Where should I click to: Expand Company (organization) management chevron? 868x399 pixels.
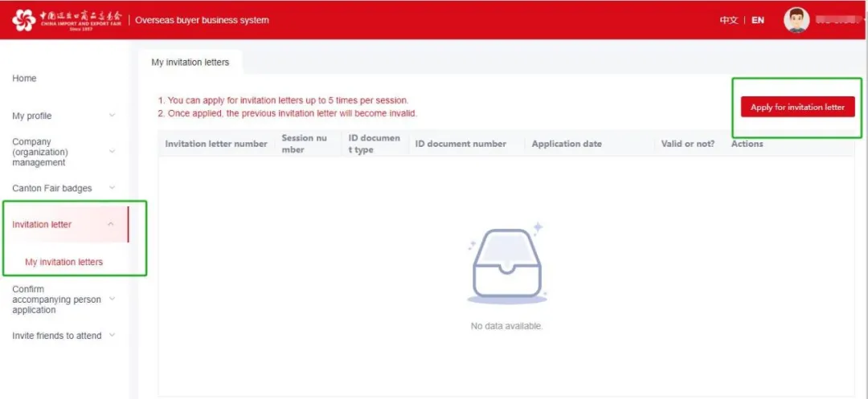[x=112, y=152]
